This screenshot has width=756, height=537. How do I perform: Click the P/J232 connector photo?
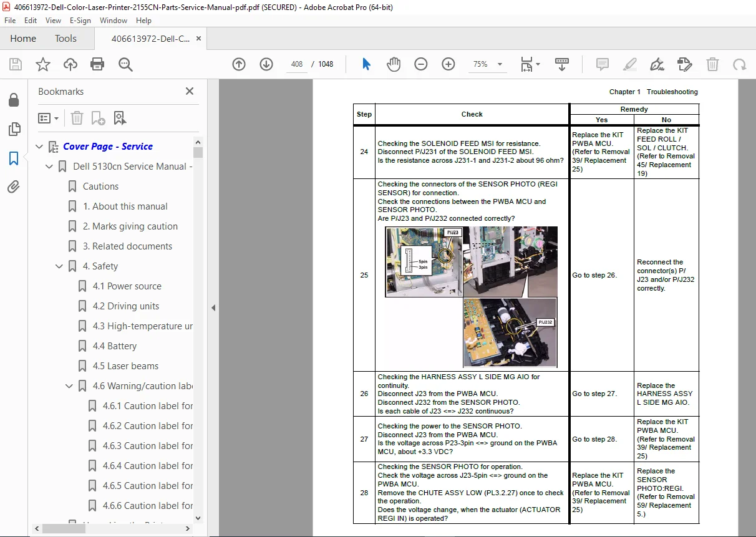pyautogui.click(x=510, y=332)
